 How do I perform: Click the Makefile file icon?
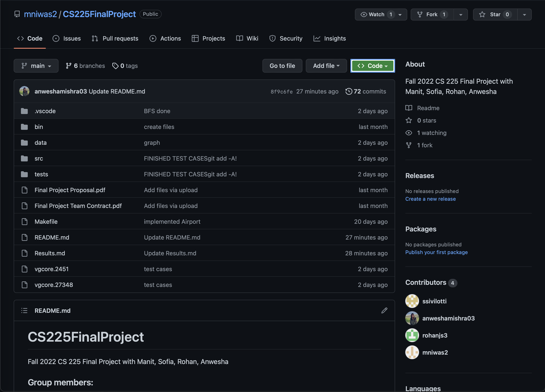(24, 221)
